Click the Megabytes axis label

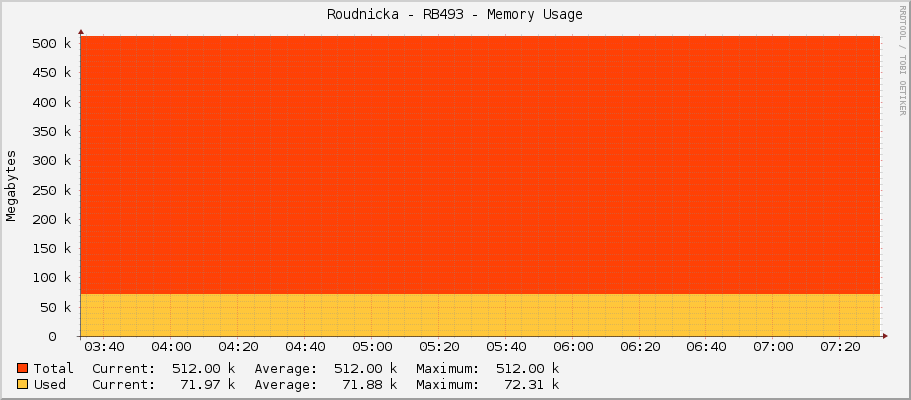click(11, 185)
